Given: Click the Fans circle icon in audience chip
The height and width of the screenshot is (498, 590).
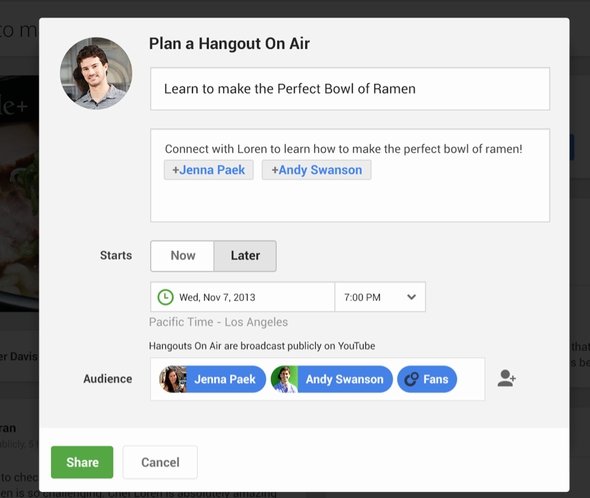Looking at the screenshot, I should coord(411,379).
